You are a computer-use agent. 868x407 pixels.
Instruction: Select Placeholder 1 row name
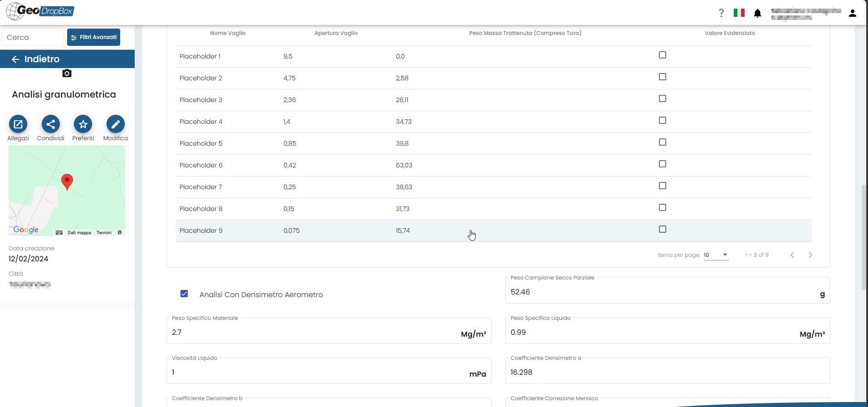pyautogui.click(x=200, y=56)
